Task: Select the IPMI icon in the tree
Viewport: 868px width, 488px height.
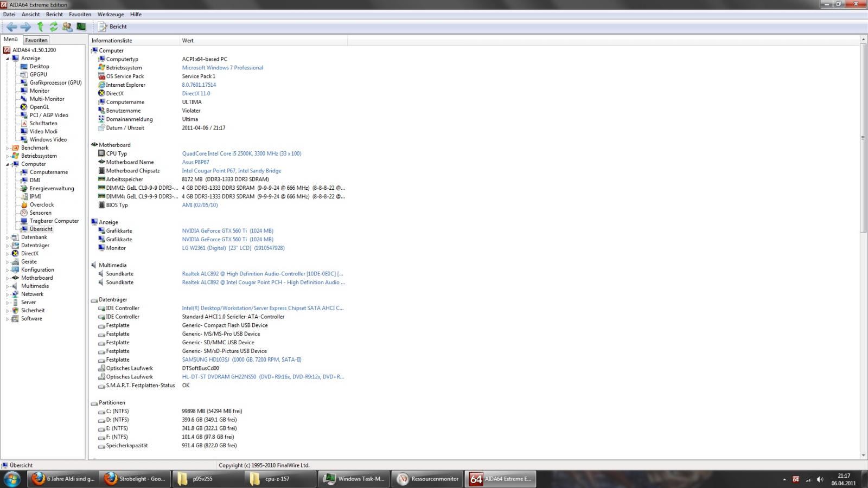Action: click(x=24, y=197)
